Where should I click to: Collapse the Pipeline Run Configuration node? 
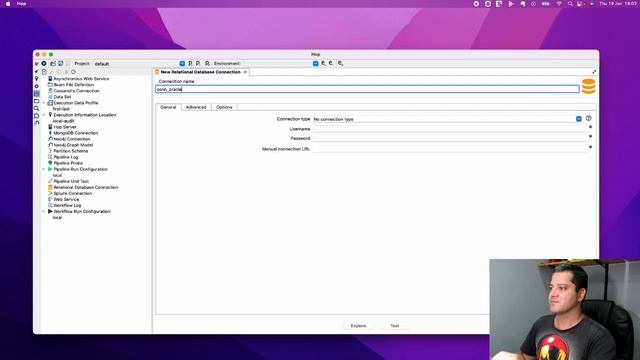pos(44,169)
